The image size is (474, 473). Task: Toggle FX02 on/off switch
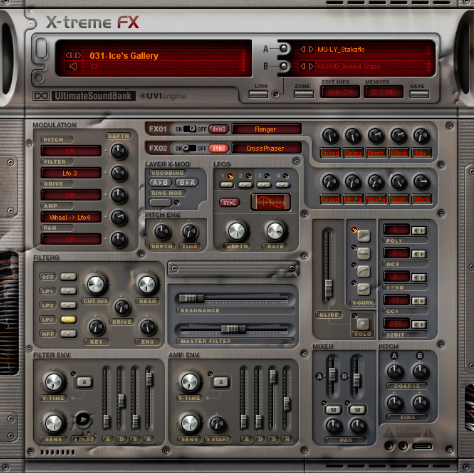pyautogui.click(x=190, y=148)
